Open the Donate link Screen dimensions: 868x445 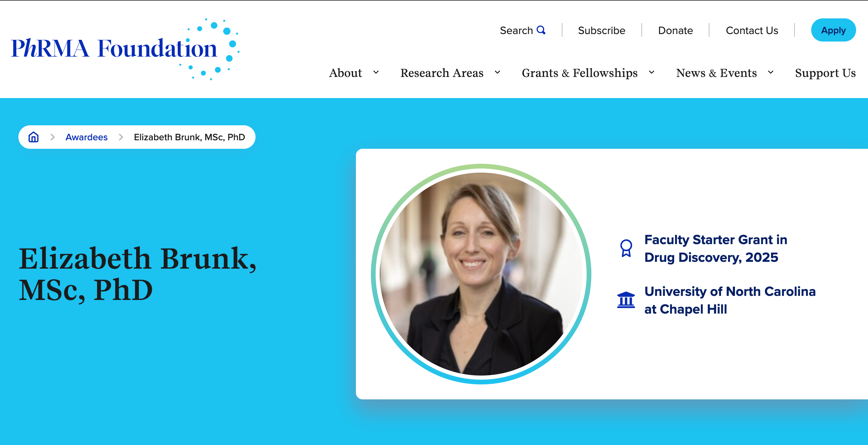[x=675, y=30]
